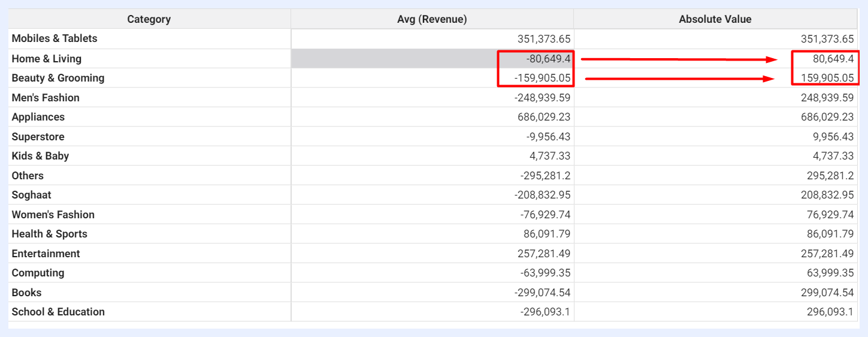Image resolution: width=868 pixels, height=337 pixels.
Task: Click the Beauty & Grooming category cell
Action: [149, 78]
